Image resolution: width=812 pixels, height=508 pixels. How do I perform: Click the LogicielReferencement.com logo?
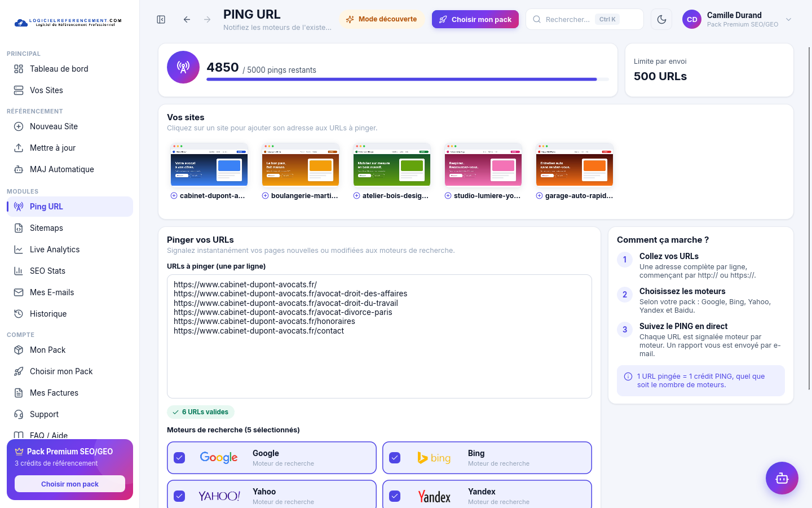click(x=68, y=22)
